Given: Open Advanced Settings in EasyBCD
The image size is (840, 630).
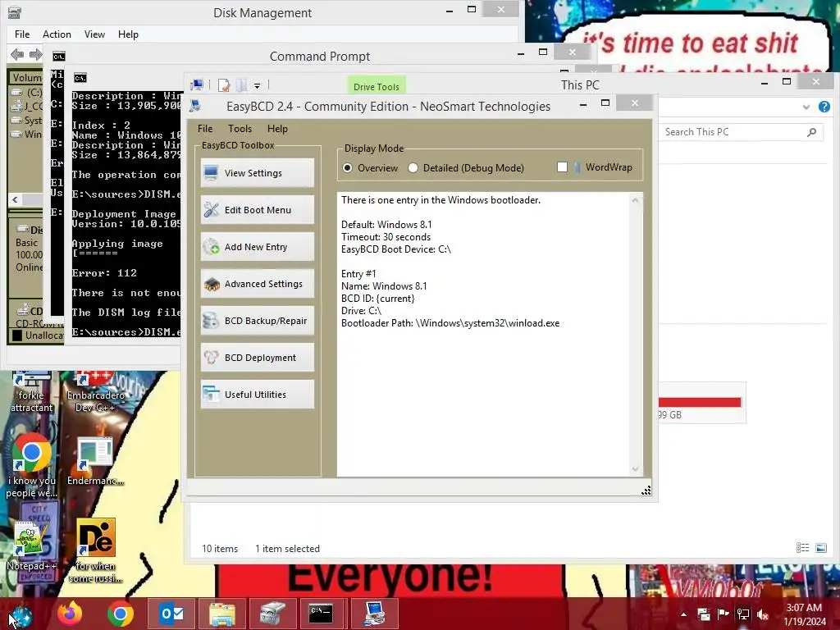Looking at the screenshot, I should pyautogui.click(x=257, y=284).
